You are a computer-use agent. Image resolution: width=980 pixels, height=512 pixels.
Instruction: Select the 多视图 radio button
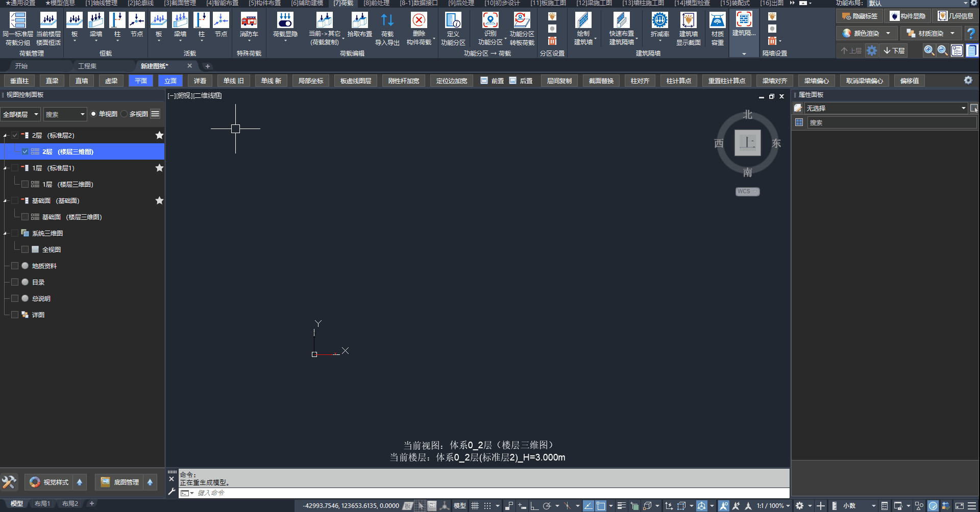pos(124,114)
